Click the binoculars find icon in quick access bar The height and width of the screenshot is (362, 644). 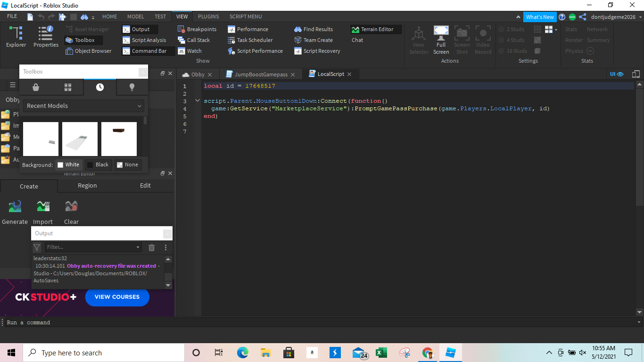click(84, 16)
